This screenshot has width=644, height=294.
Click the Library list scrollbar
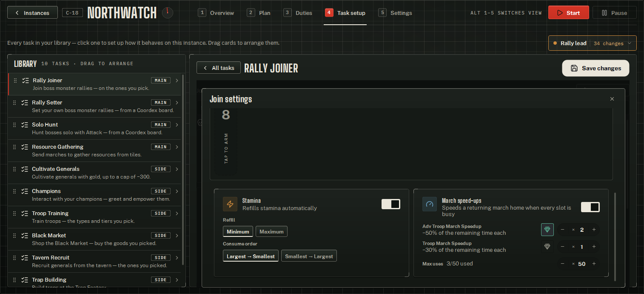[183, 170]
